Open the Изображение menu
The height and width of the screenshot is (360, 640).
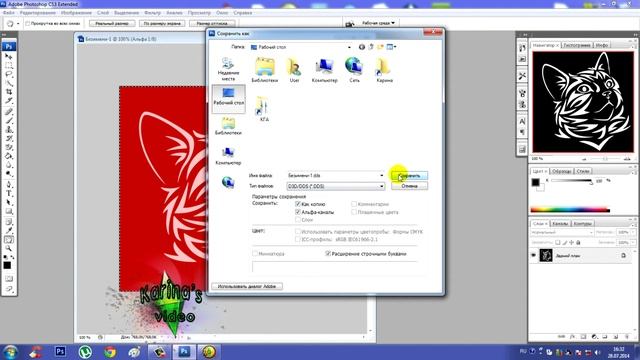click(76, 13)
